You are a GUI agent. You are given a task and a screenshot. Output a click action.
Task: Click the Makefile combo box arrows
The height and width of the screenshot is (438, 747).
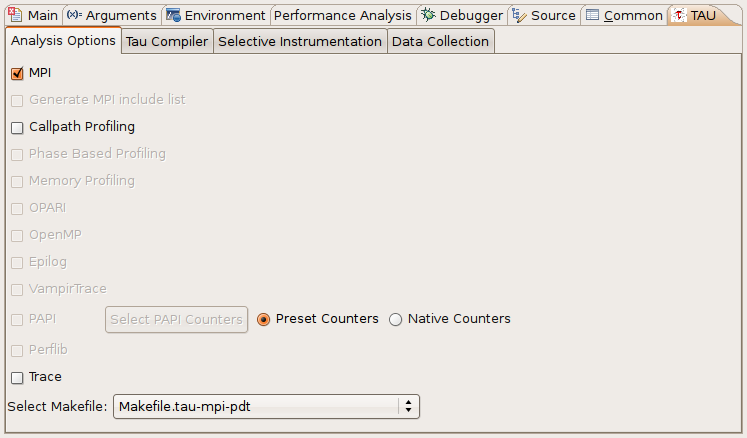pyautogui.click(x=408, y=407)
